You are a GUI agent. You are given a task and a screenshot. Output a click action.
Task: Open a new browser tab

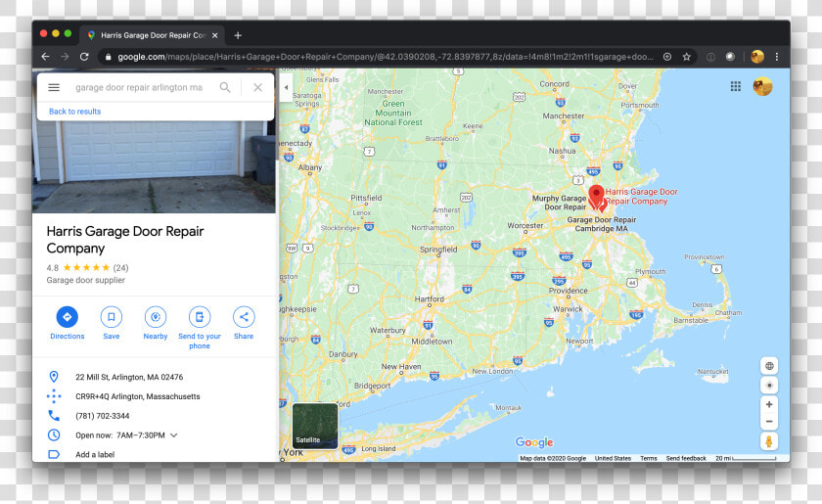(x=238, y=35)
